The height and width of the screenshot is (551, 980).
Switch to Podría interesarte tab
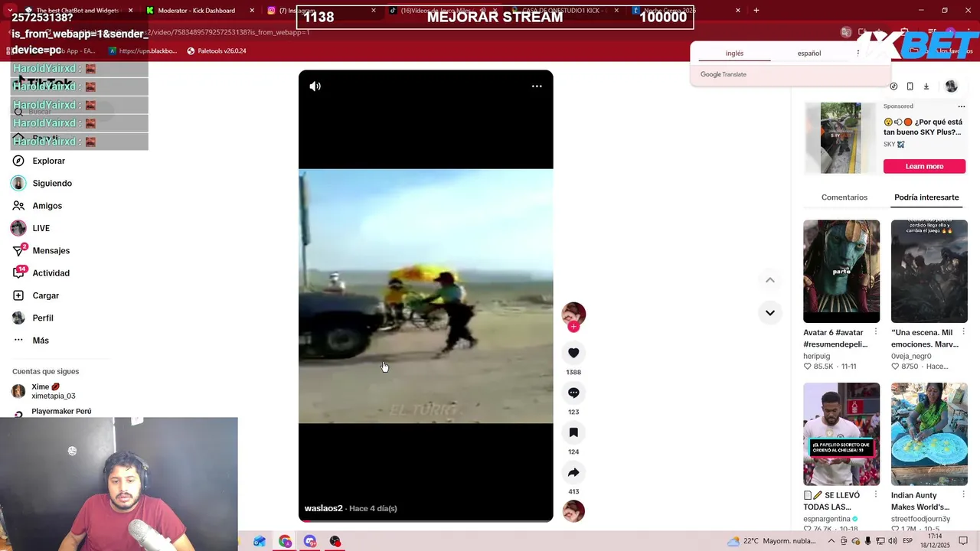coord(926,197)
